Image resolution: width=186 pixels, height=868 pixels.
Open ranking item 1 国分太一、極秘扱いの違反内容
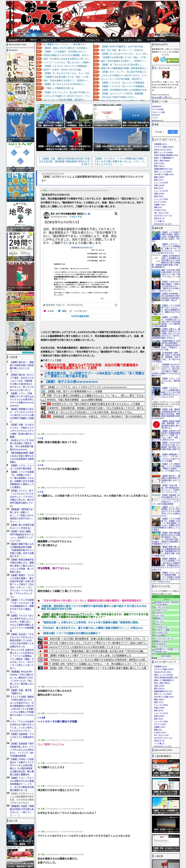point(22,366)
